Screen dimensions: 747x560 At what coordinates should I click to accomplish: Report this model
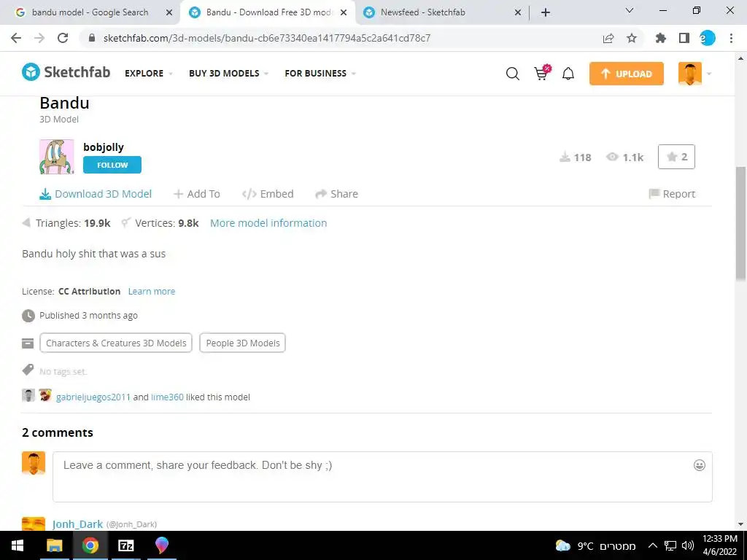tap(672, 194)
